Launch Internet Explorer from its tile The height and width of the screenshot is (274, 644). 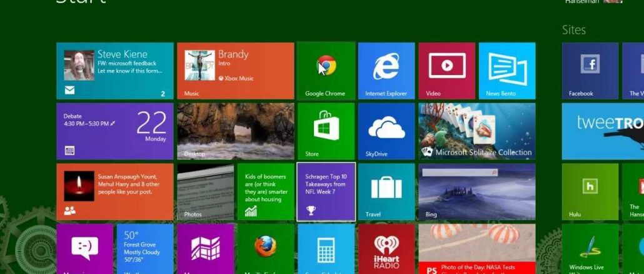[x=386, y=71]
